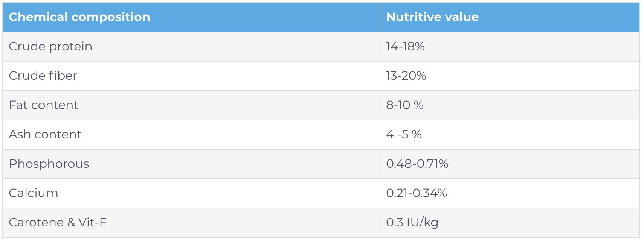Click the 0.3 IU/kg value cell
Image resolution: width=644 pixels, height=240 pixels.
pos(412,222)
